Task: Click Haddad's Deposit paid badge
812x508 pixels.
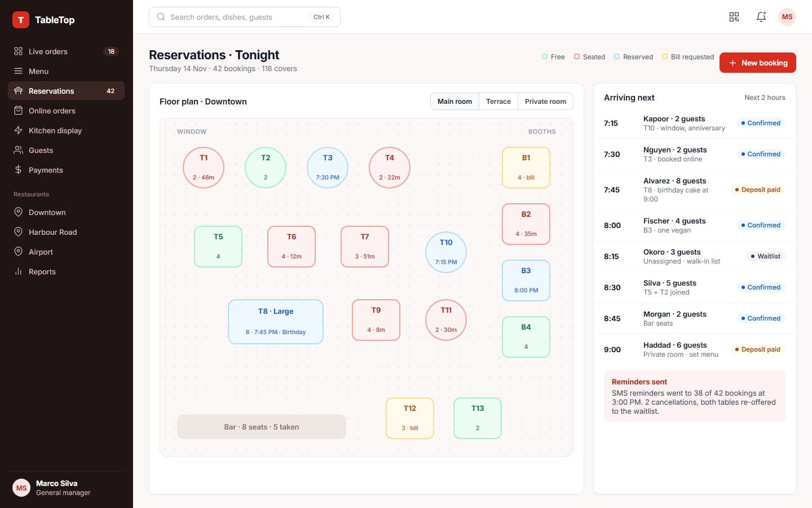Action: click(757, 349)
